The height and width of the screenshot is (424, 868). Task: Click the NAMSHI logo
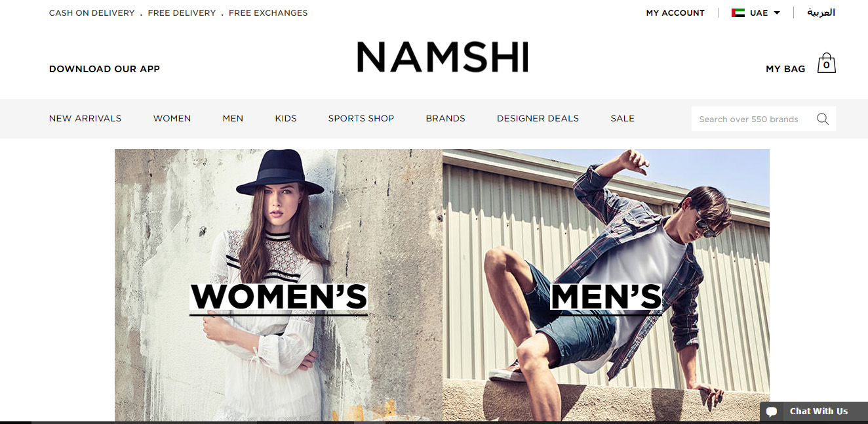tap(443, 57)
